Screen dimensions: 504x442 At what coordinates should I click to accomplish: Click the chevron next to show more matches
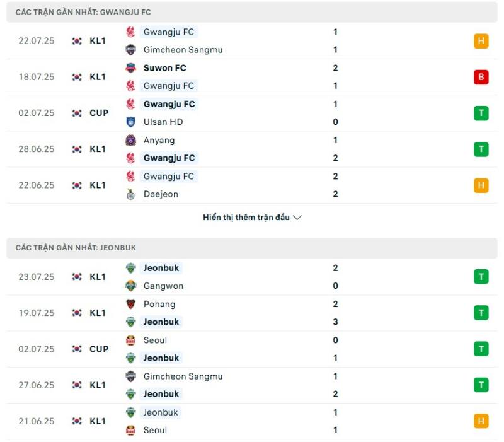tap(297, 218)
